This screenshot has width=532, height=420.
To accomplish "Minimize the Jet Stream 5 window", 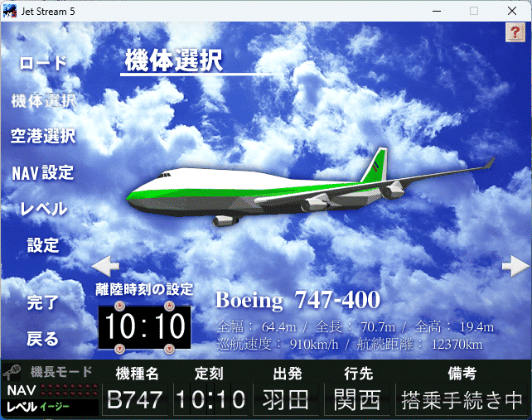I will coord(437,12).
